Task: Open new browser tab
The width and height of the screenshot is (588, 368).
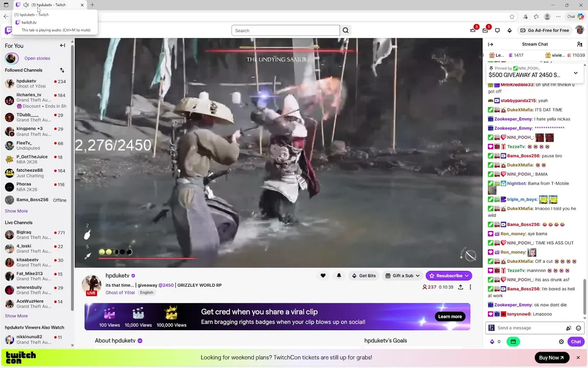Action: (x=92, y=5)
